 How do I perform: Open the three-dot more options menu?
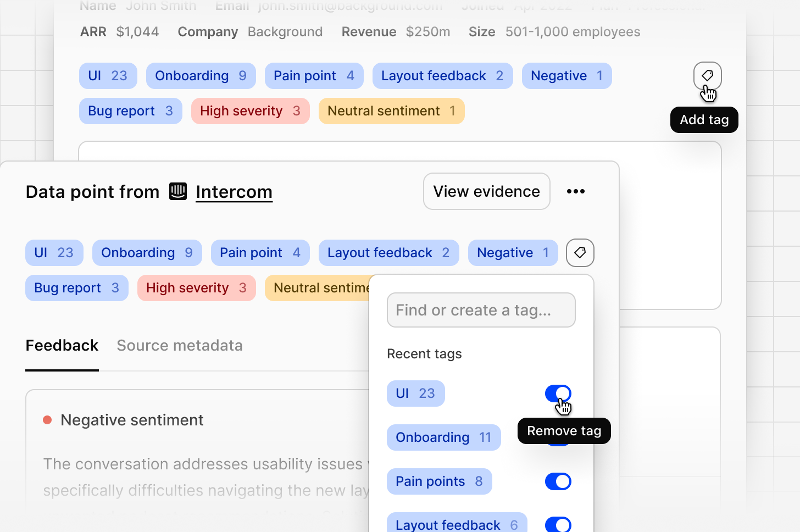(x=575, y=191)
